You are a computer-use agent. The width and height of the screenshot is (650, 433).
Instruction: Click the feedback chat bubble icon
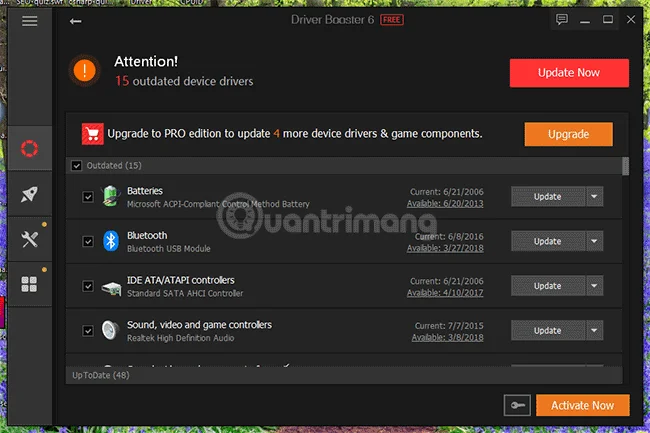tap(562, 19)
